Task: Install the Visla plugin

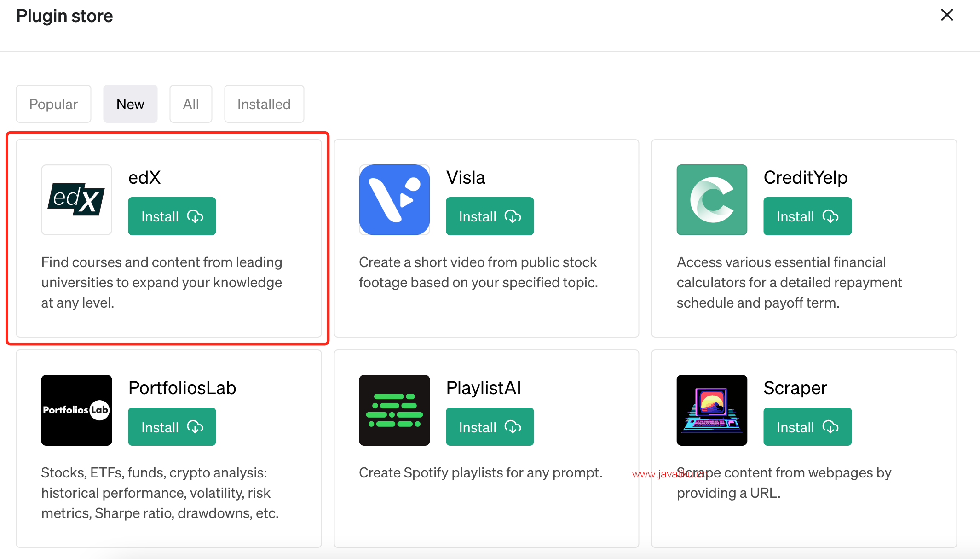Action: pos(490,216)
